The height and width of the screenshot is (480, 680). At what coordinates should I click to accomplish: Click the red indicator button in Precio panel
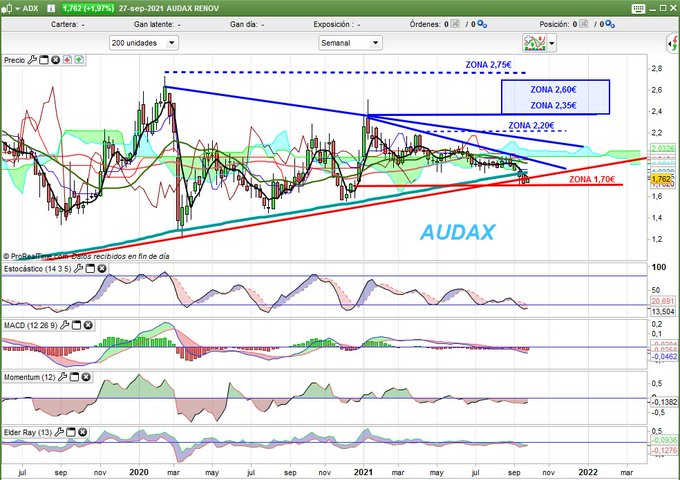pos(67,60)
